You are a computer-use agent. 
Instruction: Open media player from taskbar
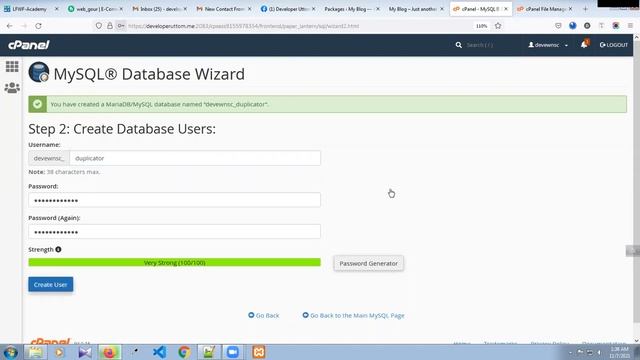[x=60, y=352]
